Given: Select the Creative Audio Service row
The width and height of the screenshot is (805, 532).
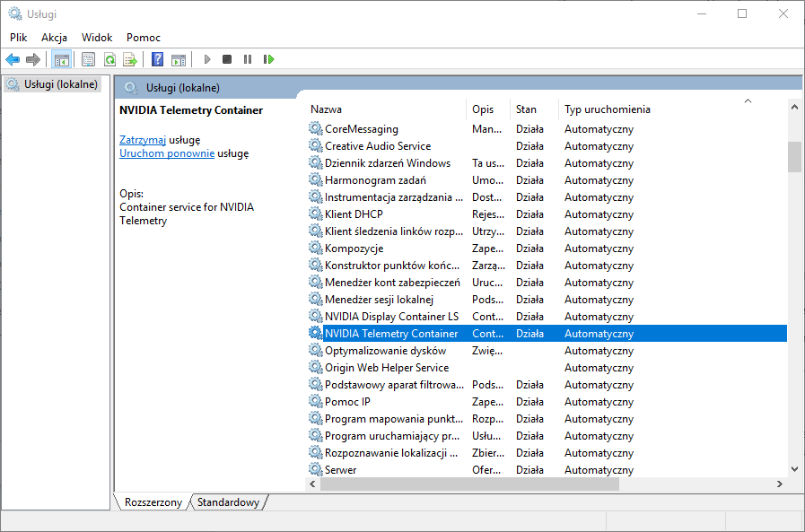Looking at the screenshot, I should pyautogui.click(x=547, y=146).
